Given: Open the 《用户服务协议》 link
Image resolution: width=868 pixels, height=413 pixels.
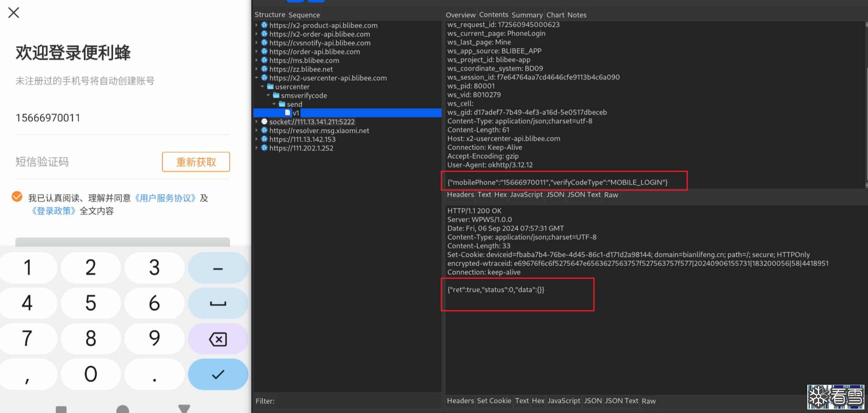Looking at the screenshot, I should [165, 198].
